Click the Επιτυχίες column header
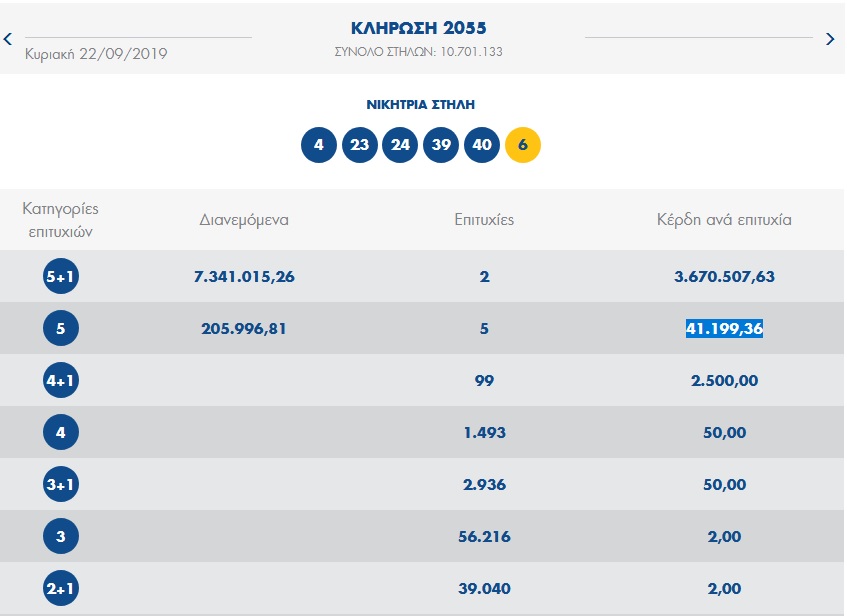The image size is (847, 616). click(484, 220)
